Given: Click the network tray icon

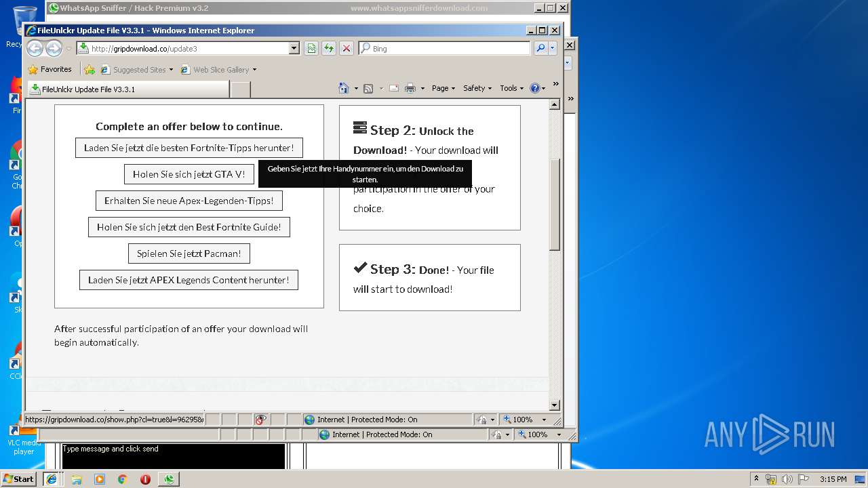Looking at the screenshot, I should (771, 479).
